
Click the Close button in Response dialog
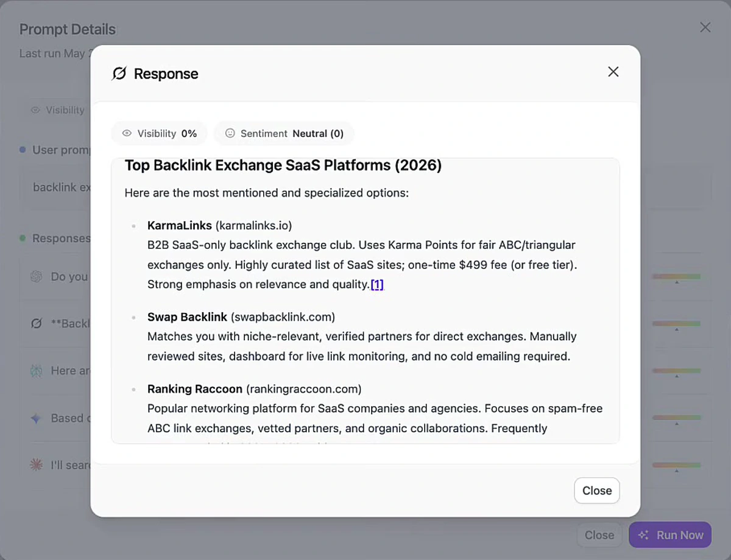[x=597, y=491]
